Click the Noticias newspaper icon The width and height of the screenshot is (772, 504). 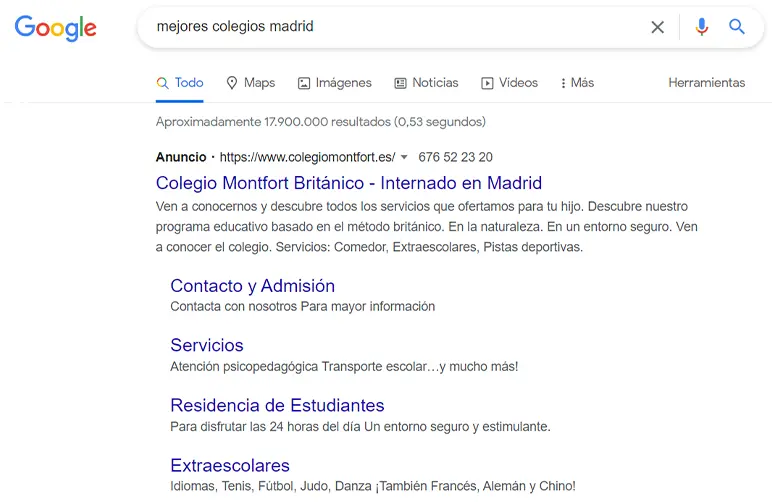[400, 83]
